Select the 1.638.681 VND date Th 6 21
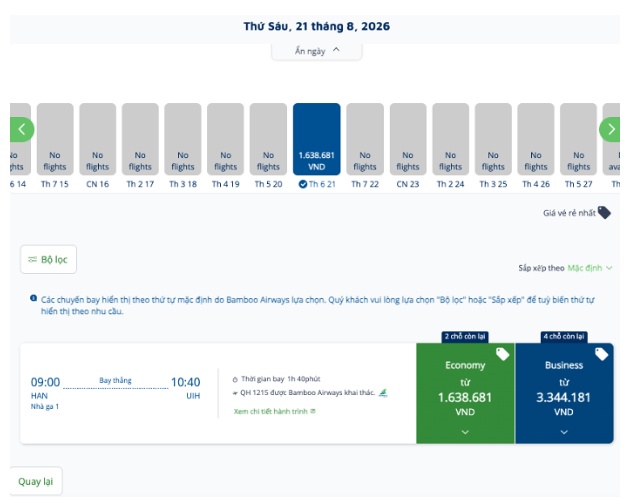The image size is (635, 498). [317, 146]
